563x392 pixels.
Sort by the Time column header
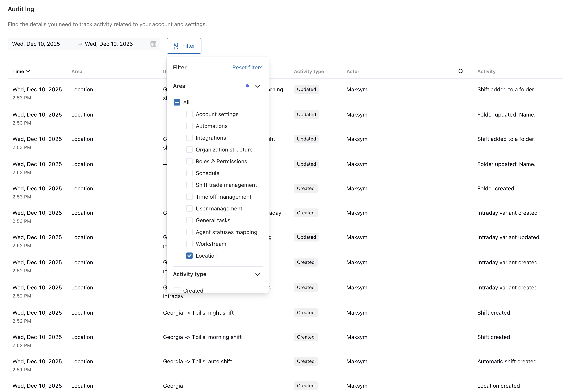[21, 71]
